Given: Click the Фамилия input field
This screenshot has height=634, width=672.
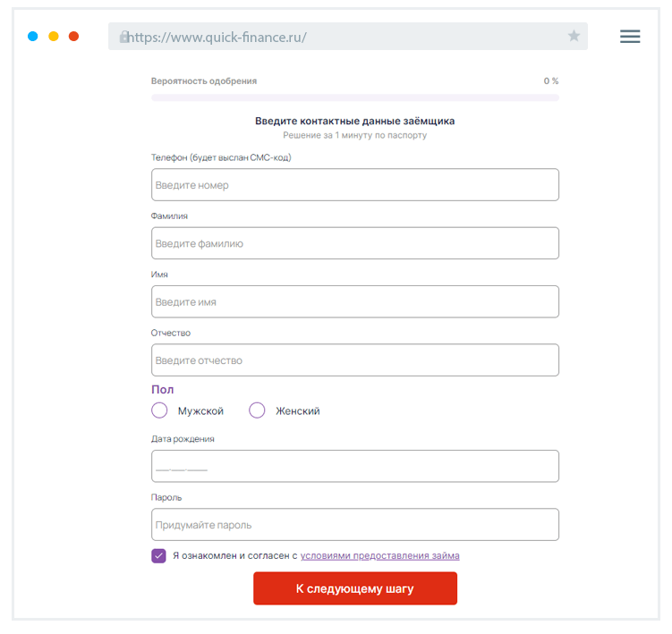Looking at the screenshot, I should tap(355, 243).
